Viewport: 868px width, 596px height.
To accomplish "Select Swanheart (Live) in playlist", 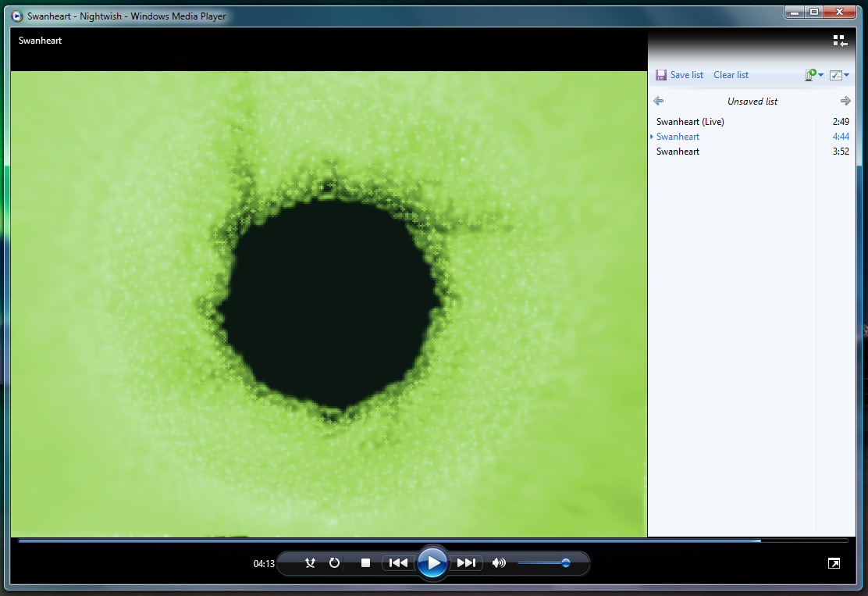I will coord(751,121).
